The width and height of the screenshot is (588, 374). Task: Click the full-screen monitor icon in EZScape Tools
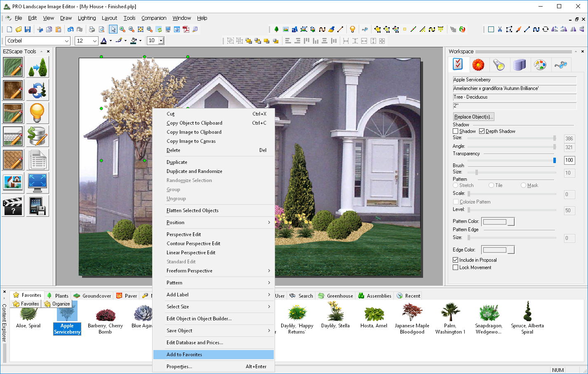(37, 182)
